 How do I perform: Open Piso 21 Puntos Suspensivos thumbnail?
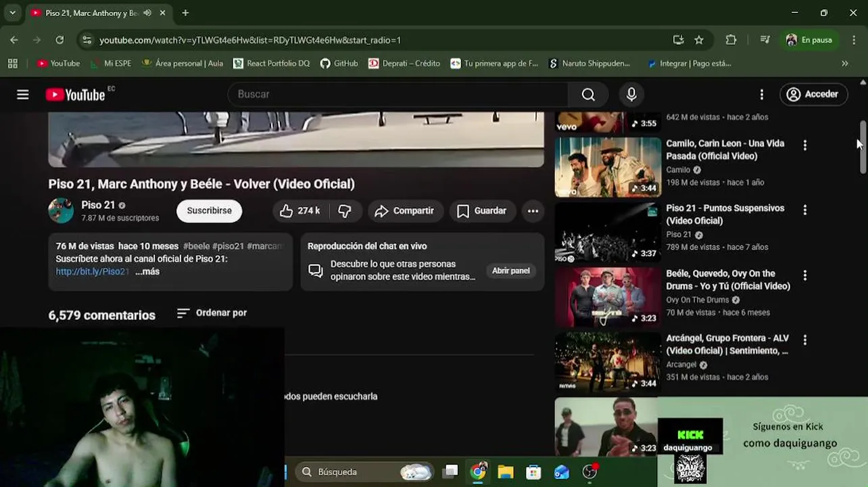pyautogui.click(x=608, y=233)
